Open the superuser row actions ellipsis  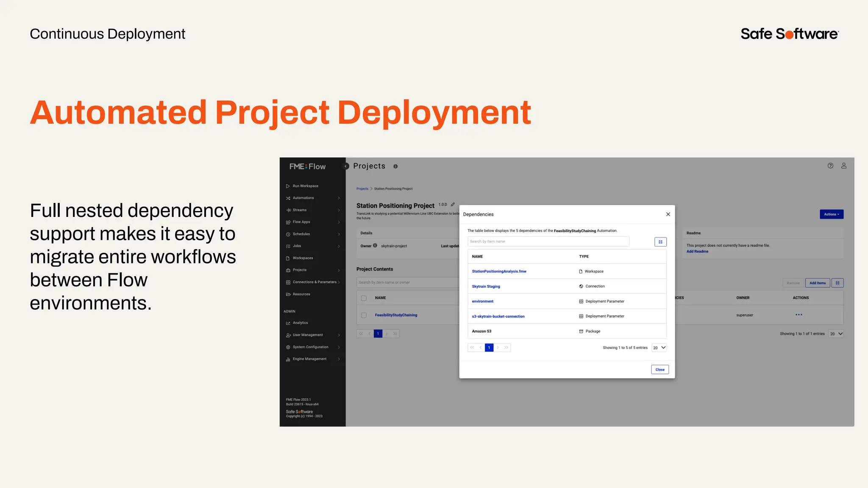799,315
